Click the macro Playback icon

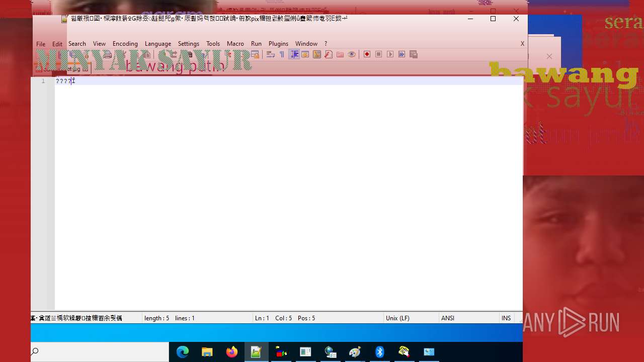tap(390, 54)
